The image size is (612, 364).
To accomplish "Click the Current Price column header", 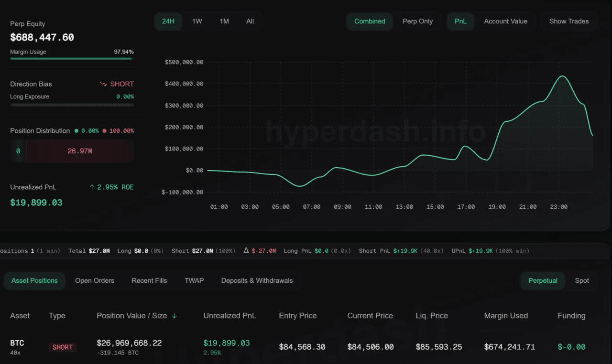I will [x=370, y=316].
